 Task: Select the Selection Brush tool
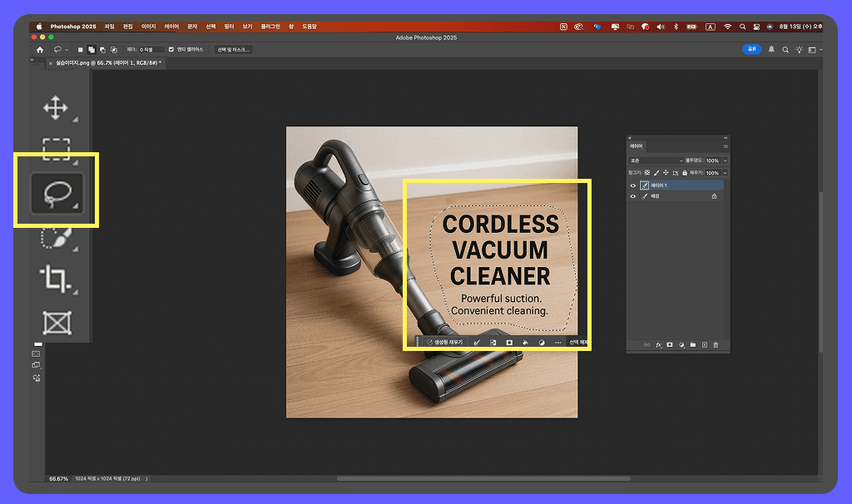(x=57, y=237)
